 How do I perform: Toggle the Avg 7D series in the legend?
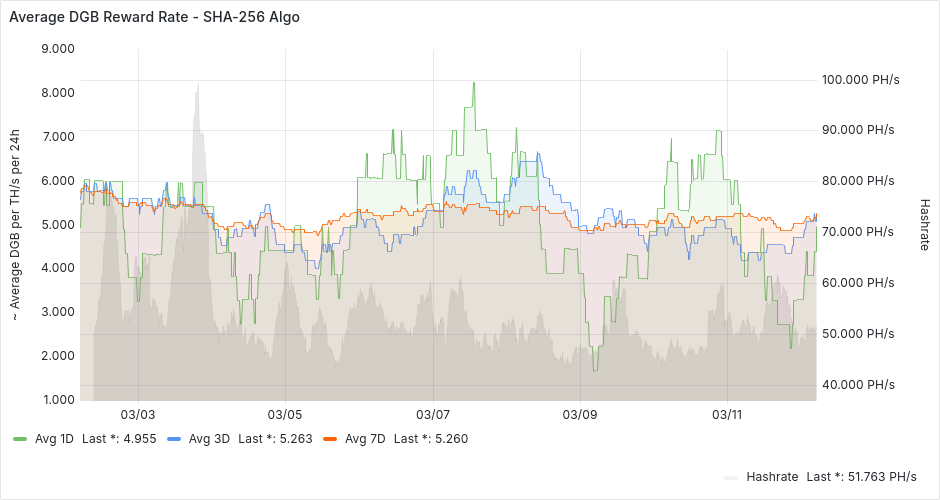tap(365, 438)
